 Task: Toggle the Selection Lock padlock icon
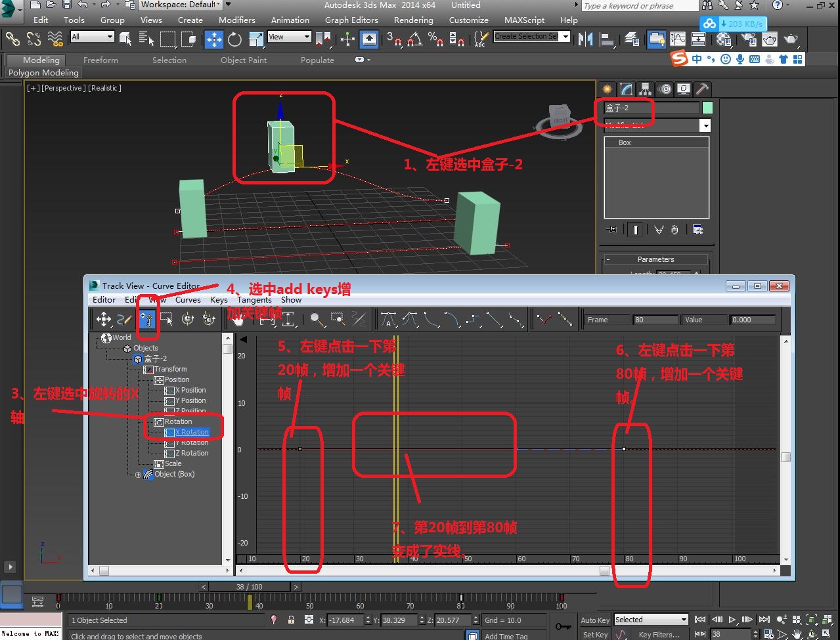point(291,620)
